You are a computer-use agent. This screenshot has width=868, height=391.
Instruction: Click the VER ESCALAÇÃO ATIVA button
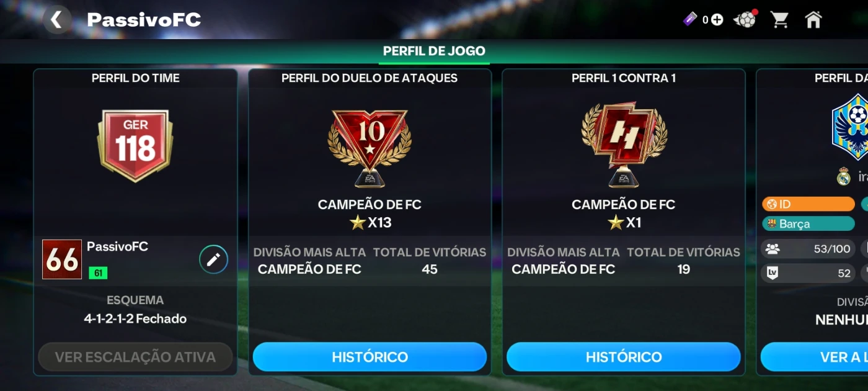[x=135, y=357]
